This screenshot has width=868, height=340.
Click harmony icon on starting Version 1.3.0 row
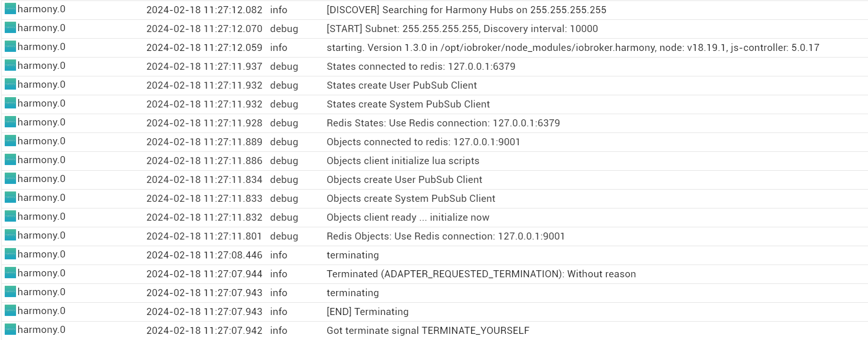10,47
